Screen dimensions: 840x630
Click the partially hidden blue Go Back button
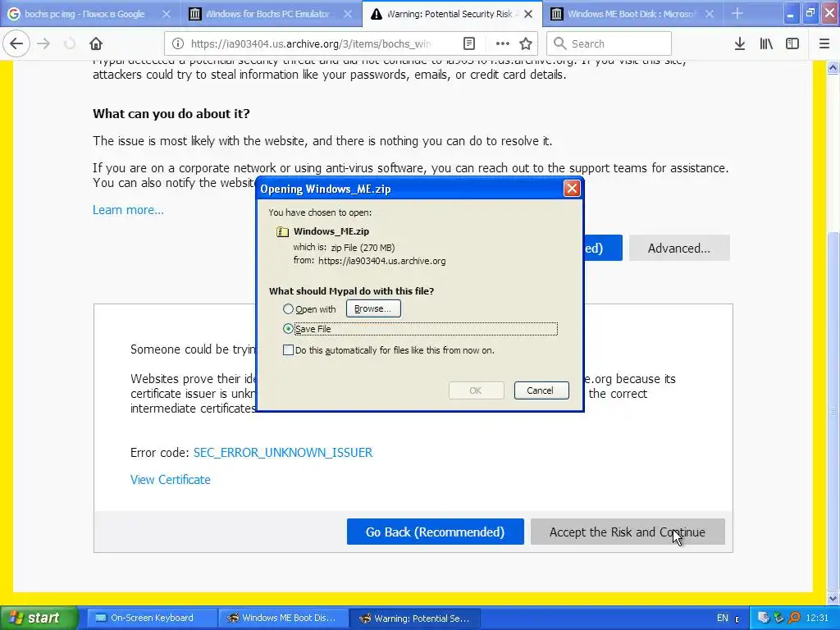603,248
